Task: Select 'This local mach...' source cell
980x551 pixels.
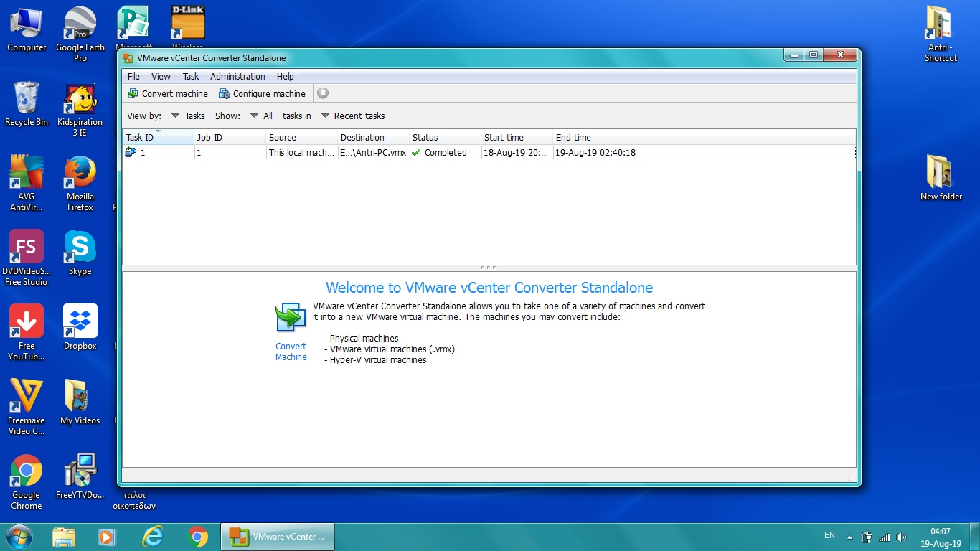Action: point(301,152)
